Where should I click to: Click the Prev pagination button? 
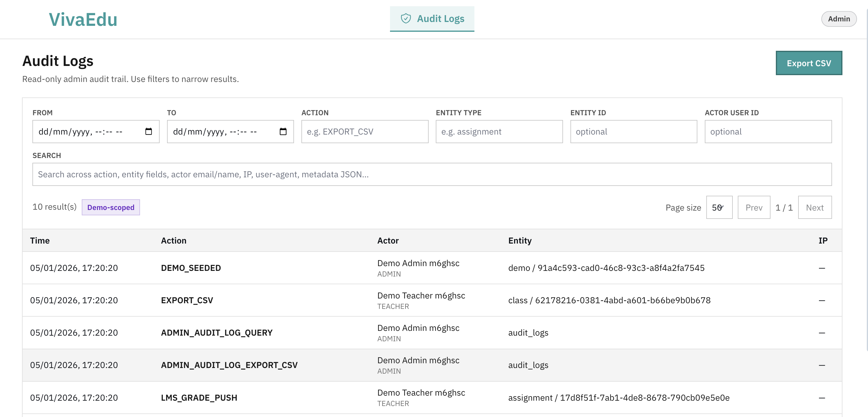(754, 207)
